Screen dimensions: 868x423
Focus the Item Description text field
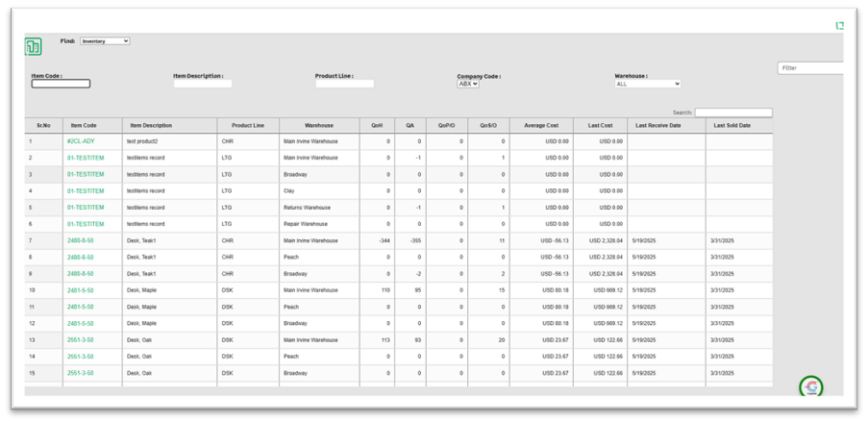(x=203, y=84)
